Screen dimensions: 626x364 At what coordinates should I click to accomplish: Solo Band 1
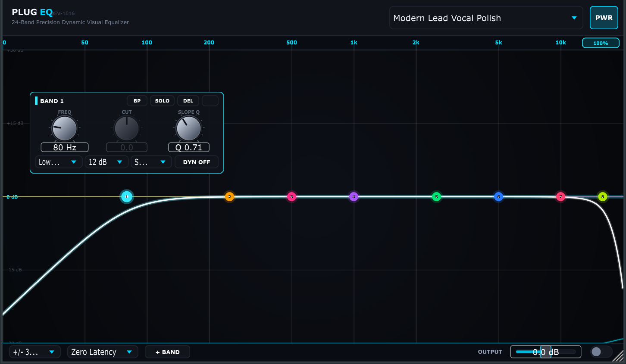point(162,101)
